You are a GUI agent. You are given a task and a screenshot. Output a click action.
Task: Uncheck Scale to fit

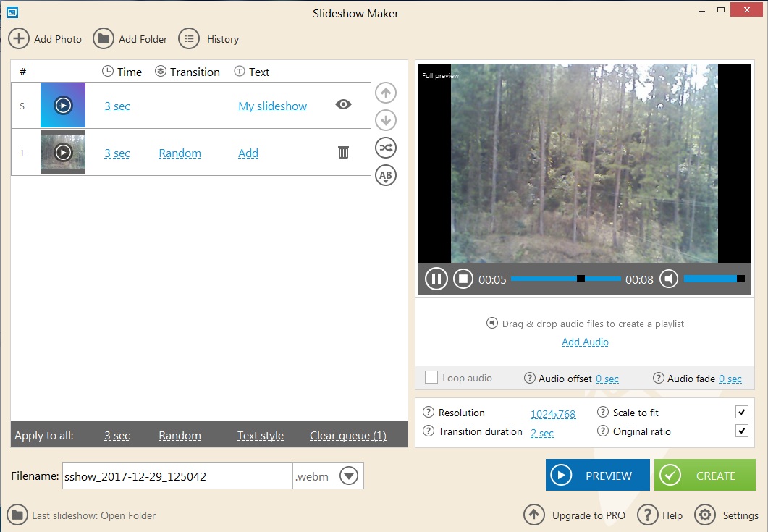[x=741, y=411]
